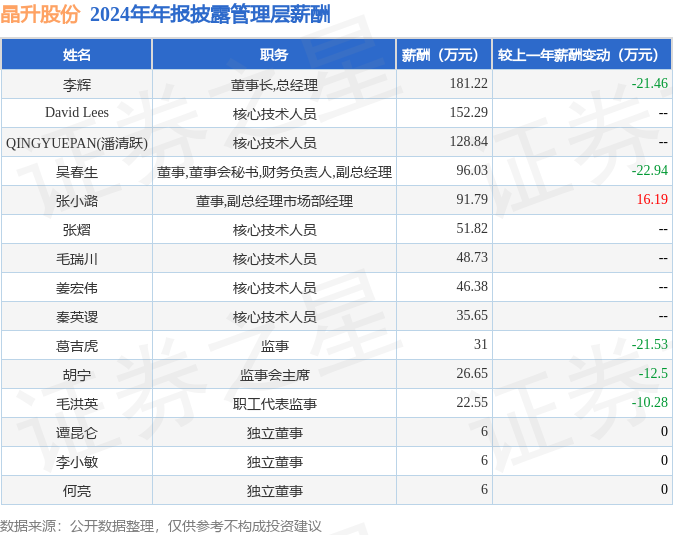The width and height of the screenshot is (673, 535).
Task: Click salary value 51.82
Action: point(472,228)
